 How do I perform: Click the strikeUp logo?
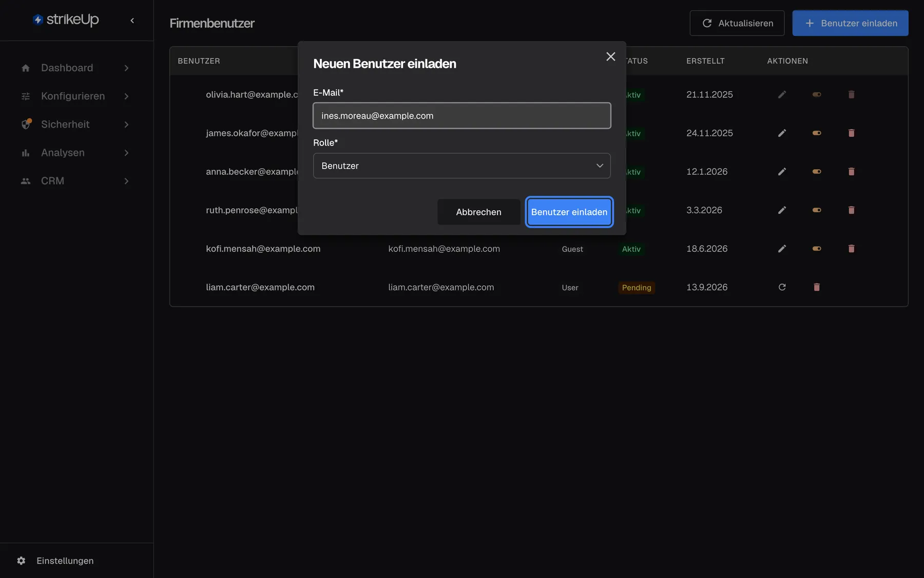tap(66, 20)
